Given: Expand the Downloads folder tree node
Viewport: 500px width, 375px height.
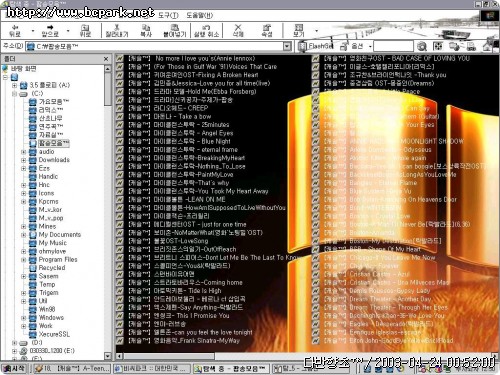Looking at the screenshot, I should [x=23, y=160].
